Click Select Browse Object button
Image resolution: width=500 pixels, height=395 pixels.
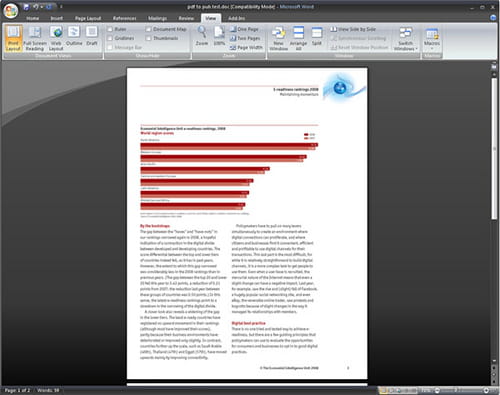494,374
